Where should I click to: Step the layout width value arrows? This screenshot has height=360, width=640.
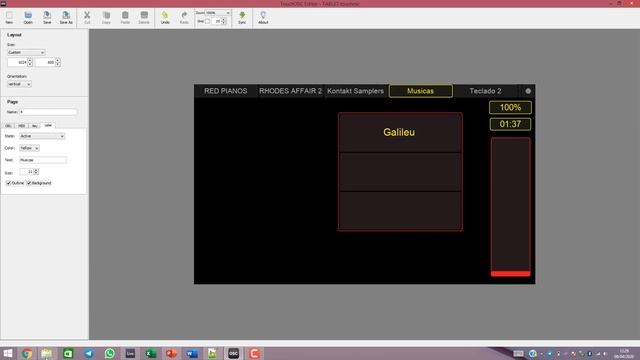[30, 62]
